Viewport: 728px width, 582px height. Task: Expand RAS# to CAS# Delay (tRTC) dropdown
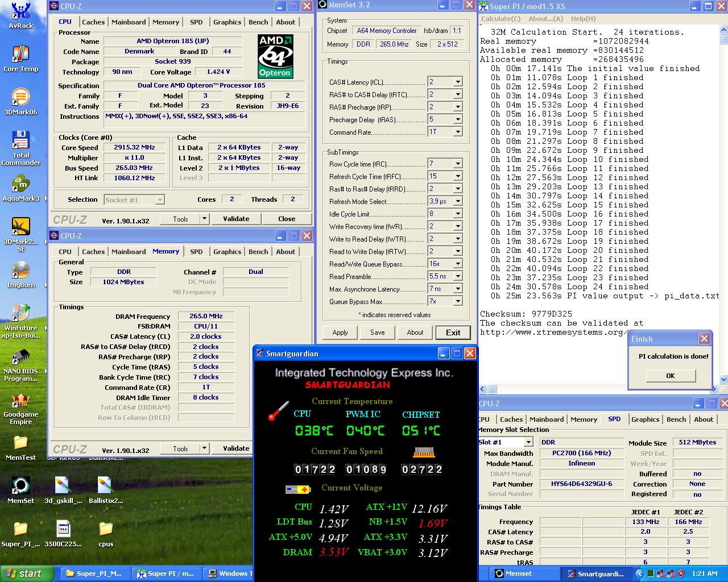[x=457, y=94]
